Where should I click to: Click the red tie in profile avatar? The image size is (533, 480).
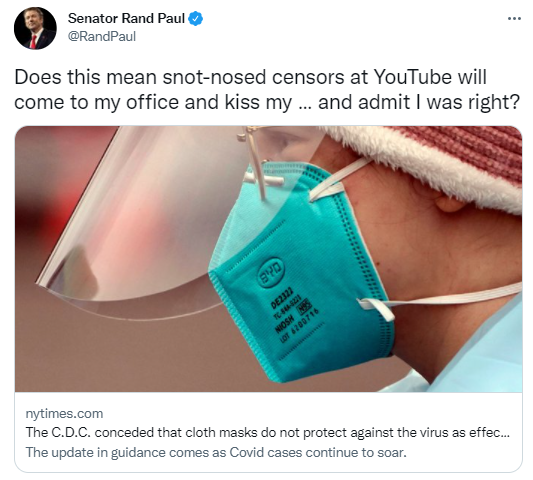tap(33, 41)
